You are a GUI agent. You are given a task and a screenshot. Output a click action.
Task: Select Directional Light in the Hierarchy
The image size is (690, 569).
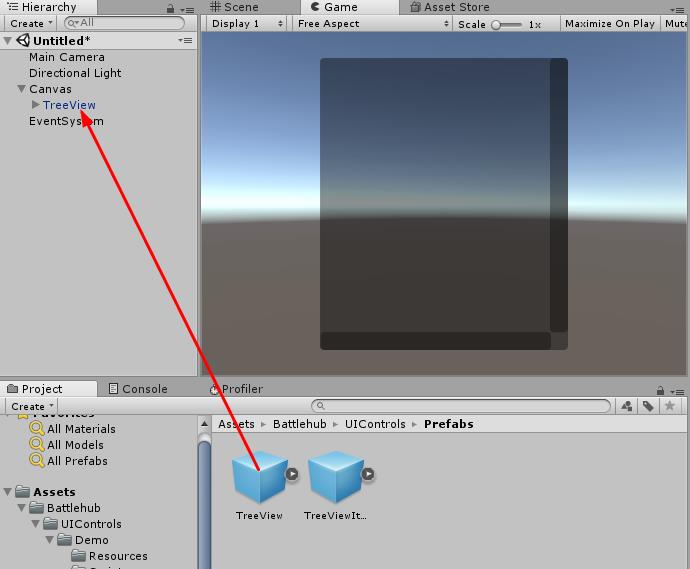pyautogui.click(x=75, y=73)
